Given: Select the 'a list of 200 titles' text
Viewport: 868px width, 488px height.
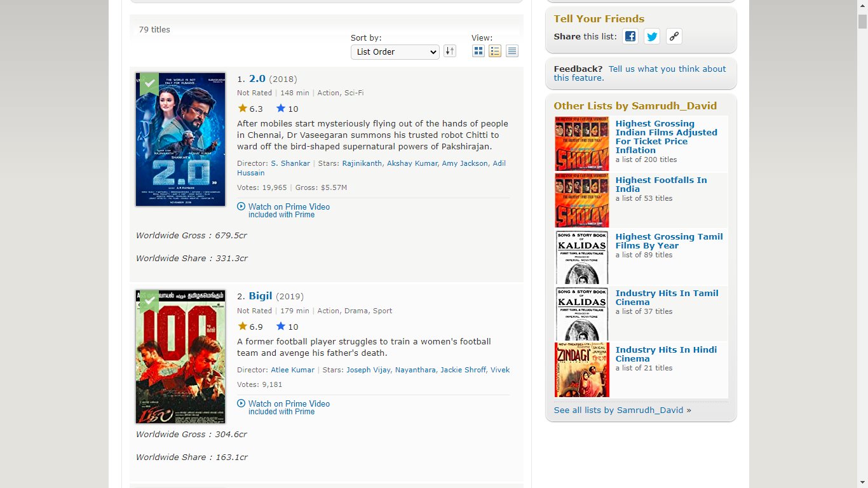Looking at the screenshot, I should 646,160.
